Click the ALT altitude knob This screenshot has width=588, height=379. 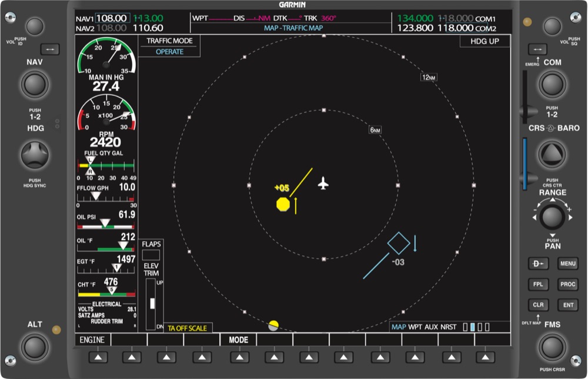35,347
